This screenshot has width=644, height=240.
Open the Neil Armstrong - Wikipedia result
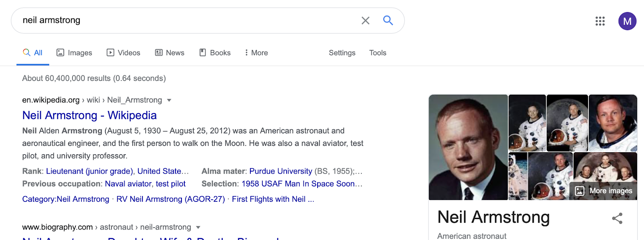pos(89,116)
